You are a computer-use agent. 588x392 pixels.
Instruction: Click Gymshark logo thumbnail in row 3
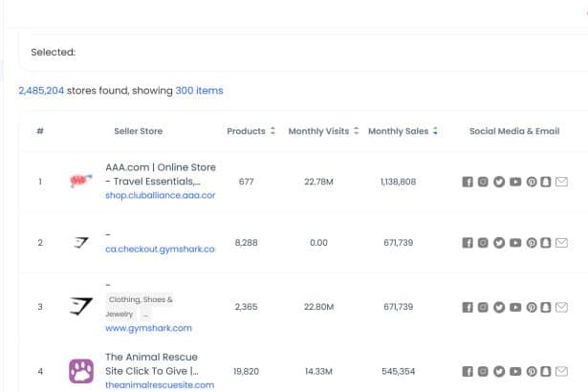coord(81,306)
